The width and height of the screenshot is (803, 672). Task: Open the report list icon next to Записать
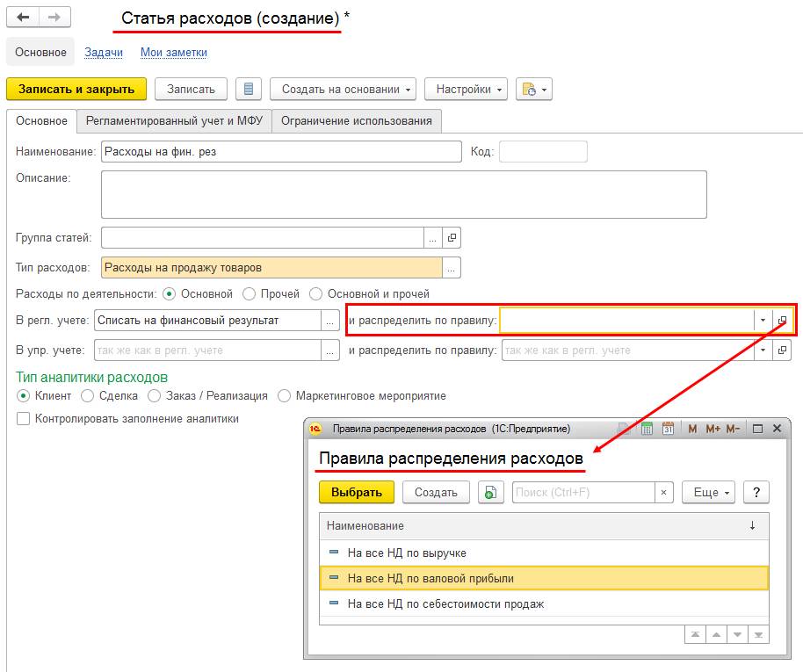click(249, 89)
